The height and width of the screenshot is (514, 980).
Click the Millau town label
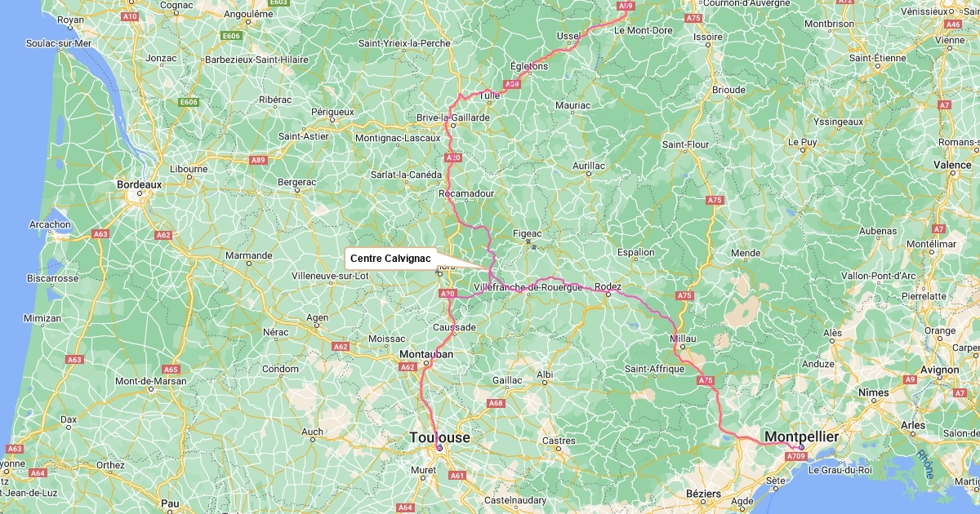[x=683, y=337]
